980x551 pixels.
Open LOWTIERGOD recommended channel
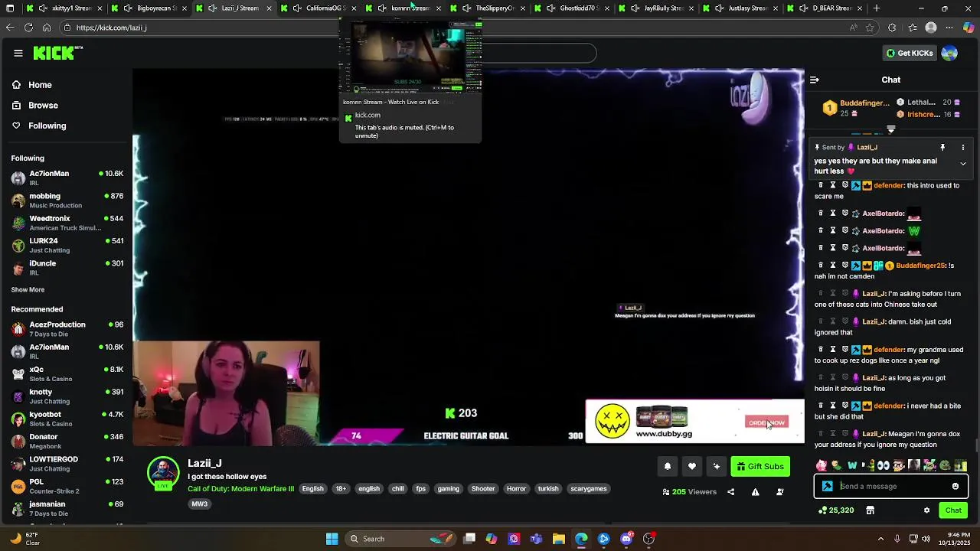pos(67,464)
